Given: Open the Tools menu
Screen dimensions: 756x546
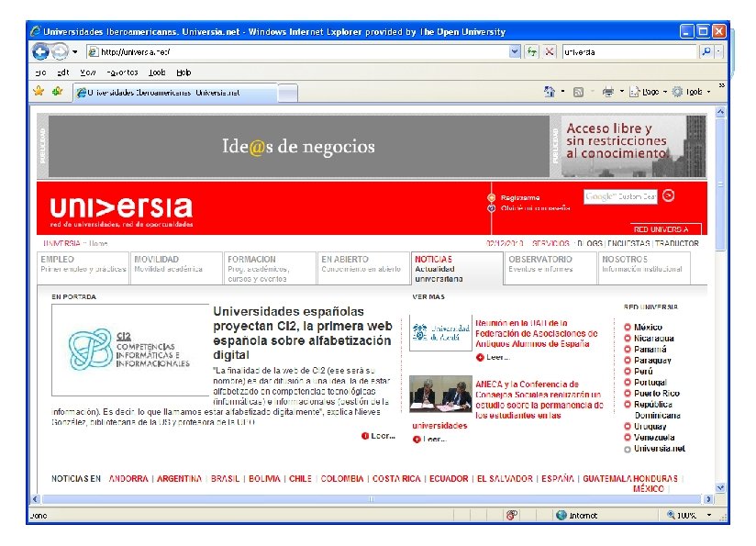Looking at the screenshot, I should click(x=157, y=72).
